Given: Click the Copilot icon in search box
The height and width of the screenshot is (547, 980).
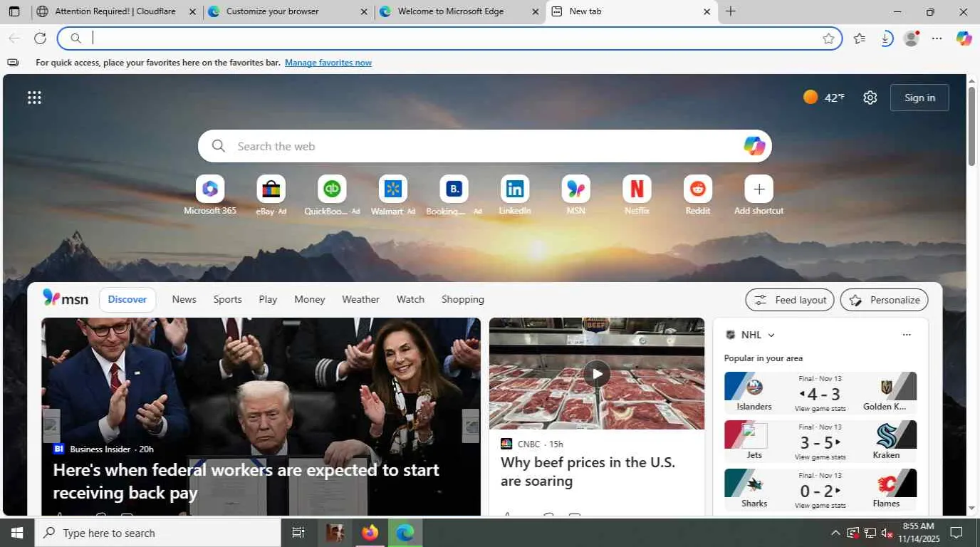Looking at the screenshot, I should coord(754,146).
